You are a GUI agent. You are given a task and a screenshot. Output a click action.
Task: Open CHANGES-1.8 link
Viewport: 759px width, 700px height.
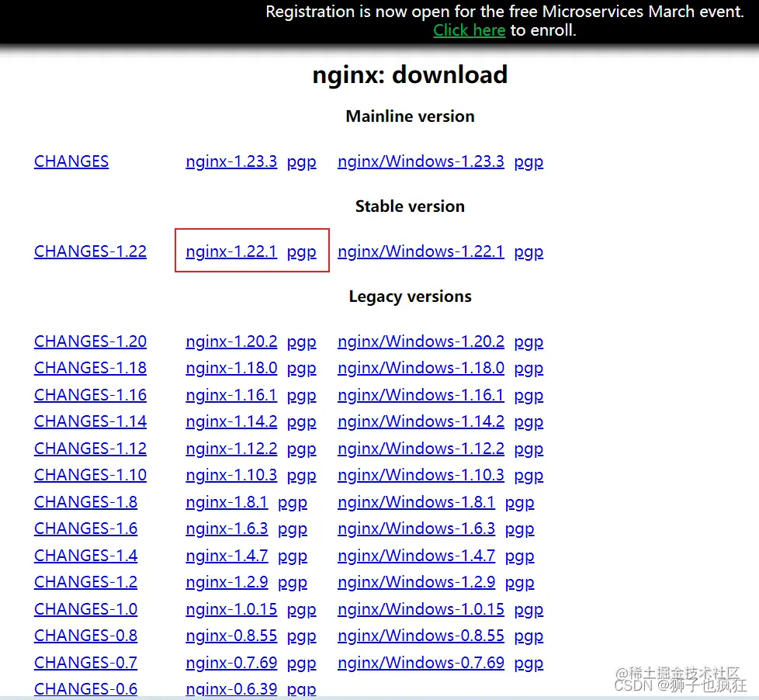pyautogui.click(x=85, y=502)
